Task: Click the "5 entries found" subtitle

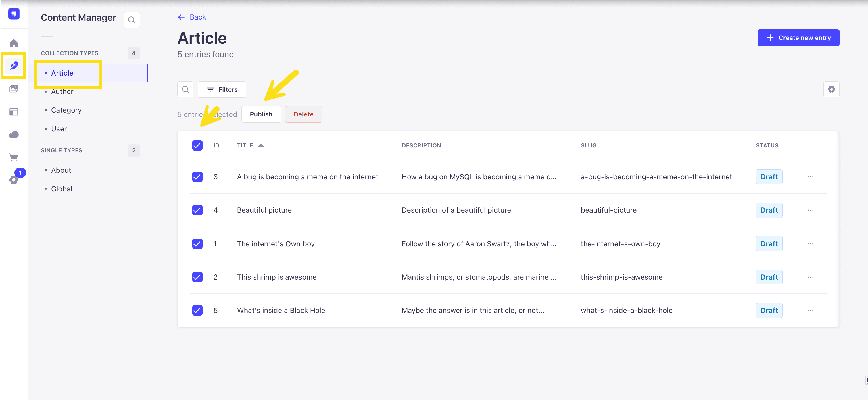Action: click(x=206, y=54)
